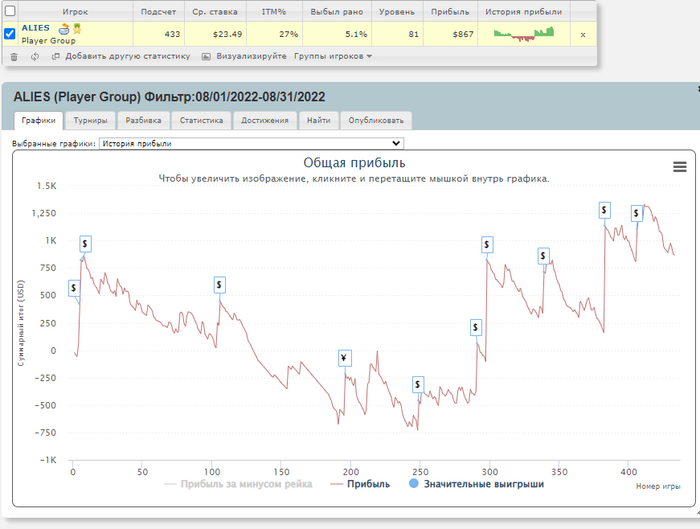Switch to the Графики tab
Viewport: 700px width, 529px height.
pyautogui.click(x=38, y=121)
